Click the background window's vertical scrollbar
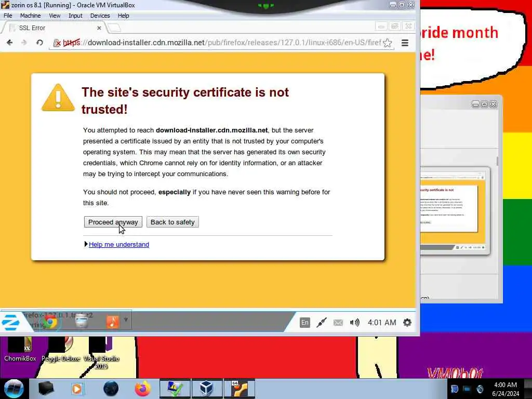532x399 pixels. tap(497, 161)
